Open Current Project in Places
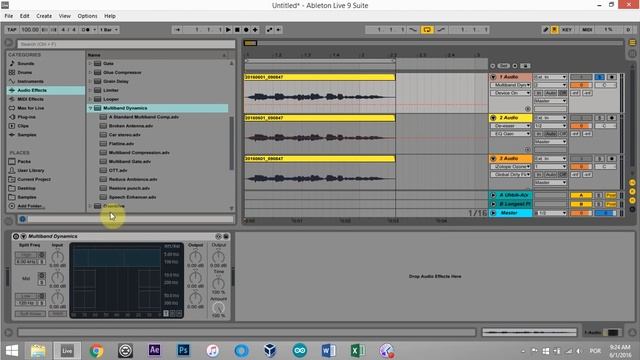 (34, 179)
